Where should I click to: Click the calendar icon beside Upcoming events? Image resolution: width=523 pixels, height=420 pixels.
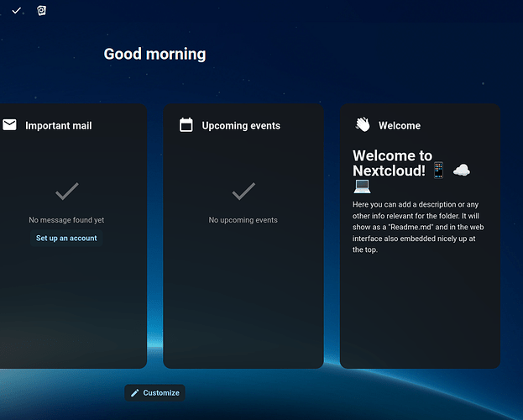pos(186,125)
